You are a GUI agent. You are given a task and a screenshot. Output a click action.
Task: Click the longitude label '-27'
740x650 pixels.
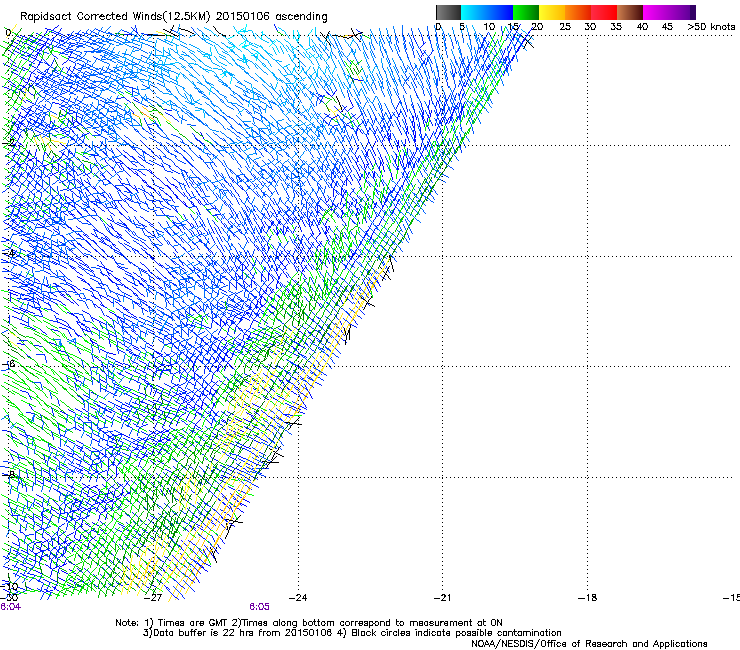point(153,598)
